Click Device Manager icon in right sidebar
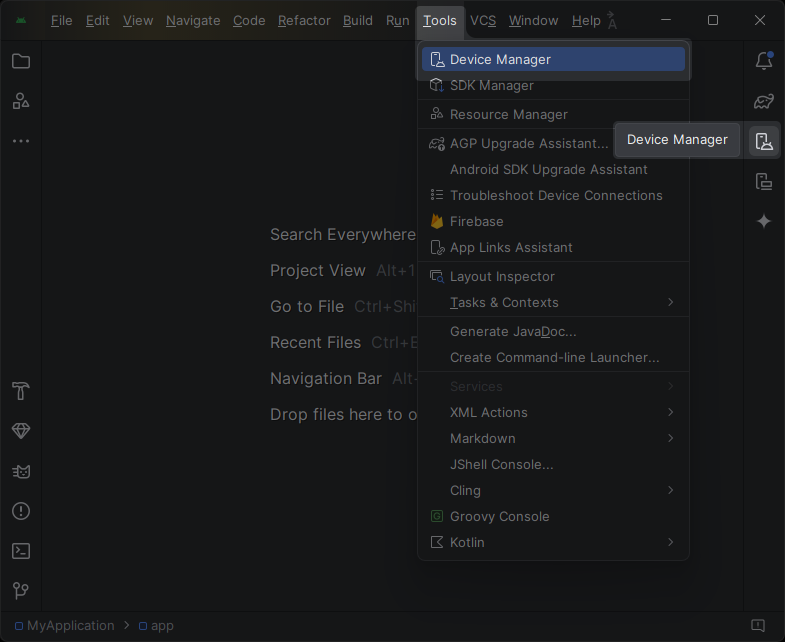Viewport: 785px width, 642px height. point(764,141)
